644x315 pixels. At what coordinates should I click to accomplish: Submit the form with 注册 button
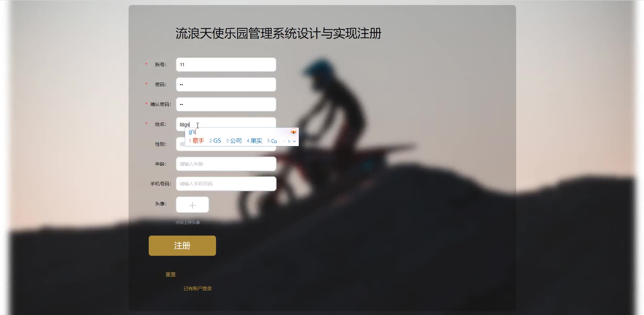pos(182,246)
